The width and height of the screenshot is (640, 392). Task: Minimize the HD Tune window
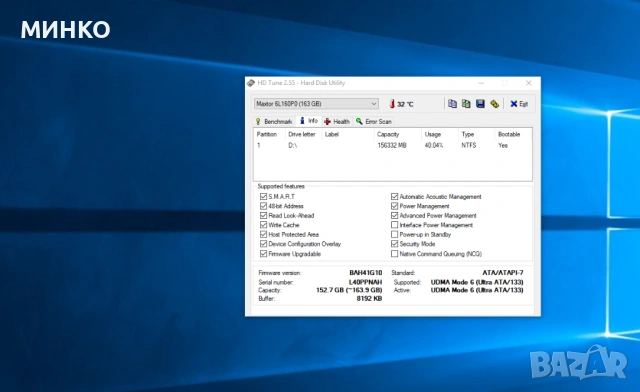pyautogui.click(x=481, y=83)
